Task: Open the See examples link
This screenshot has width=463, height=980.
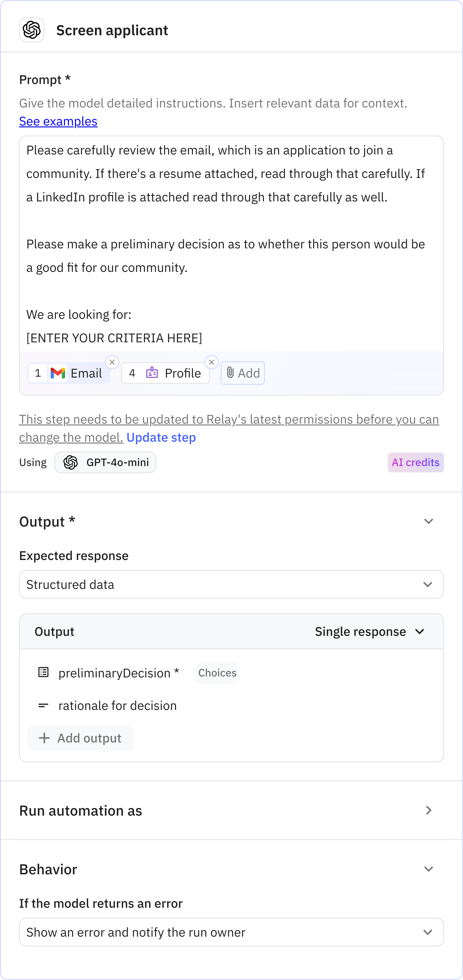Action: coord(58,121)
